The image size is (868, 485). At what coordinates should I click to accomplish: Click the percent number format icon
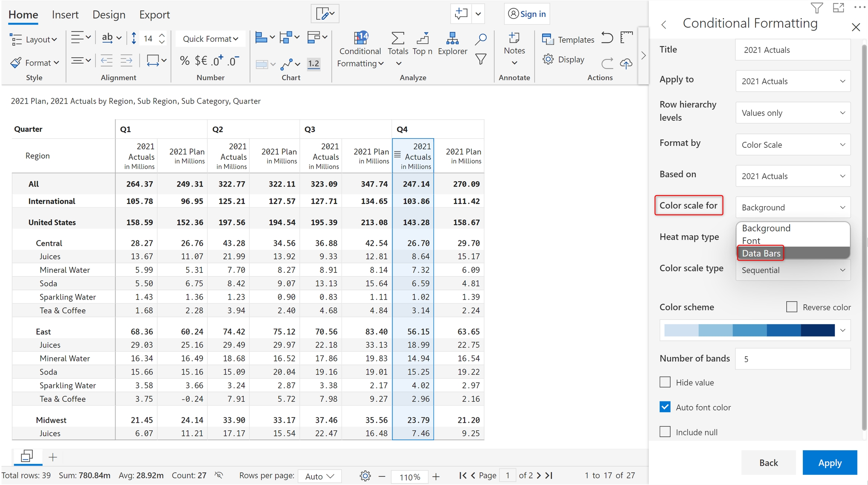185,61
